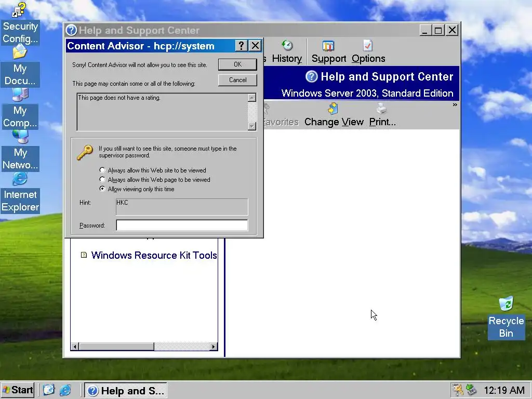
Task: Open the Start menu
Action: point(18,390)
